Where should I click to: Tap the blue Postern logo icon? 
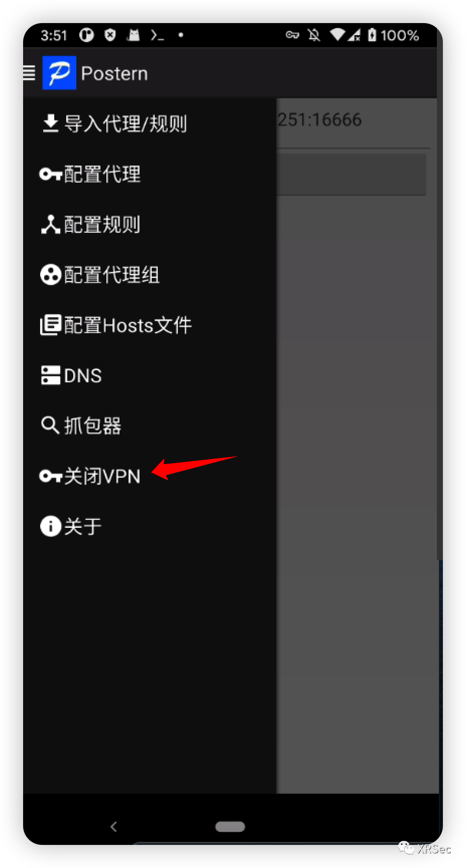59,73
